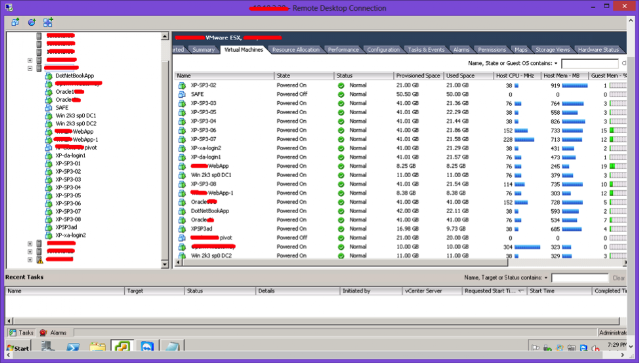Open the Configuration tab
Viewport: 640px width, 364px height.
click(x=383, y=50)
